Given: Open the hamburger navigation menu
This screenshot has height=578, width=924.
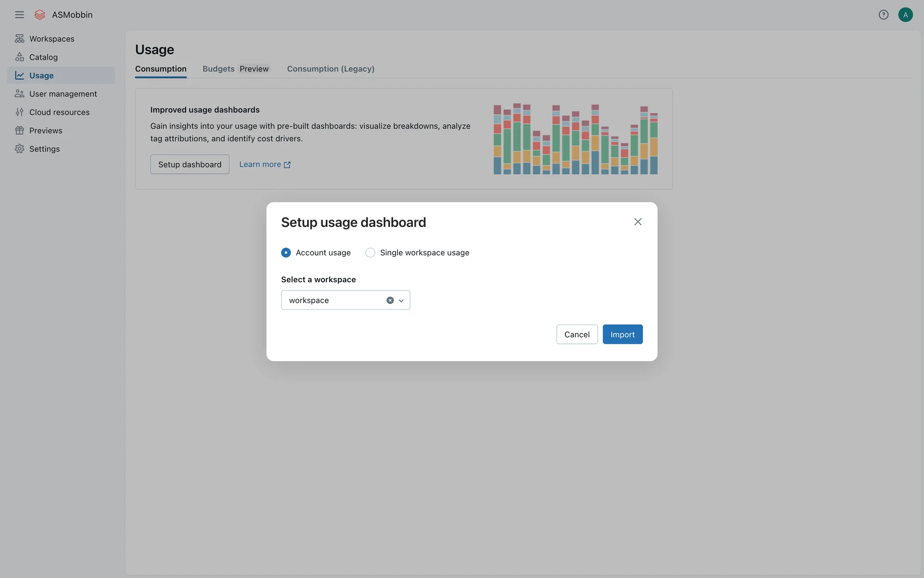Looking at the screenshot, I should 19,14.
